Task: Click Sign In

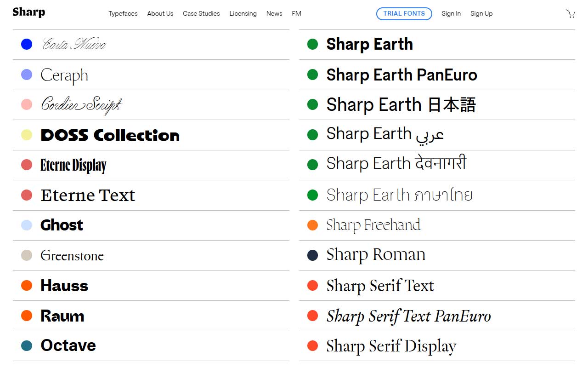Action: pos(451,13)
